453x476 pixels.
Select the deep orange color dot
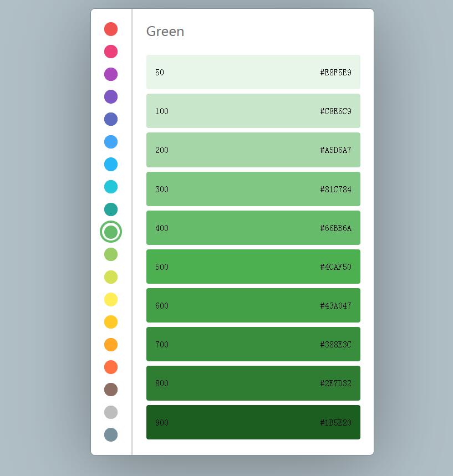click(x=111, y=367)
